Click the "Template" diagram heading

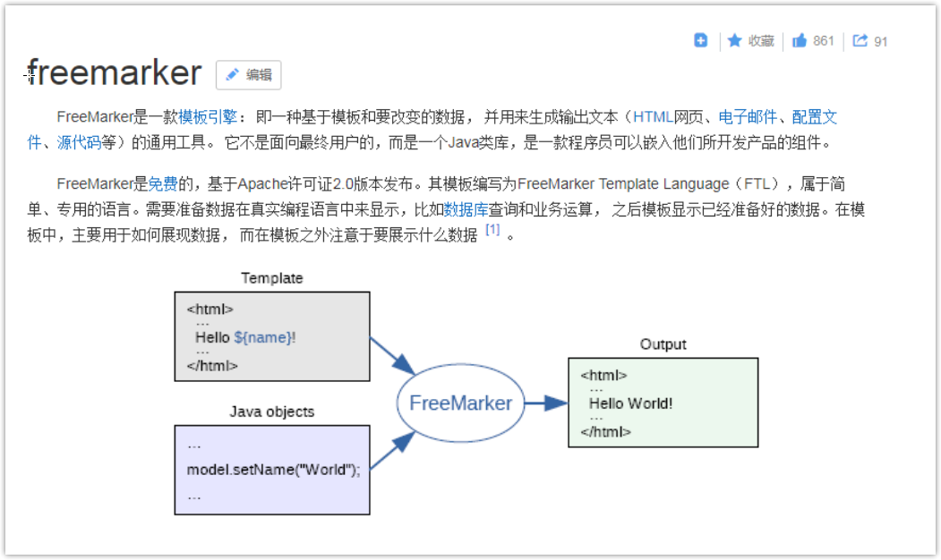[272, 278]
